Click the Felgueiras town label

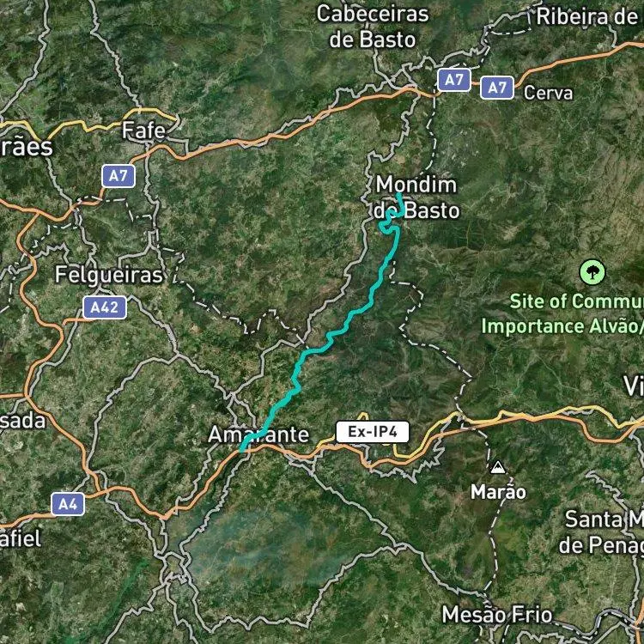click(x=109, y=275)
